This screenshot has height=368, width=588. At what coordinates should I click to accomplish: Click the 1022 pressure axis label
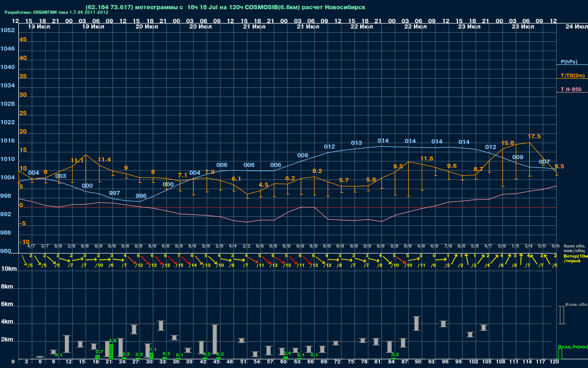(7, 122)
